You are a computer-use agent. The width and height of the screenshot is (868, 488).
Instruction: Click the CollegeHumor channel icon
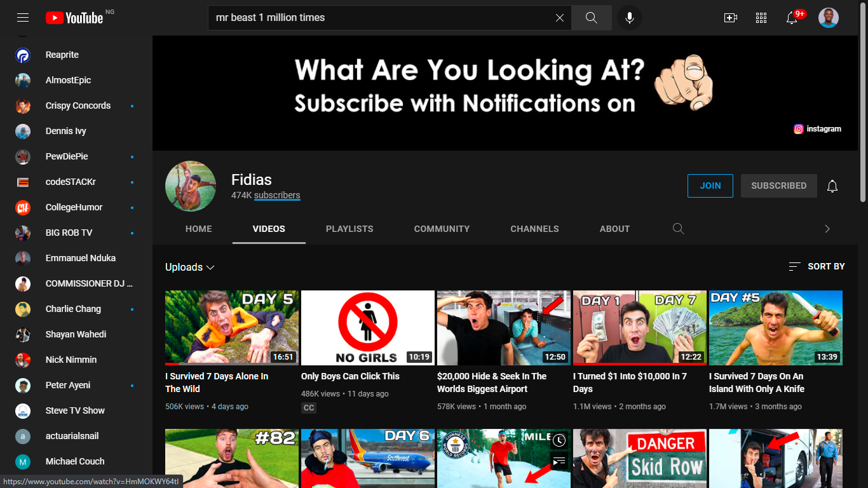(x=23, y=208)
